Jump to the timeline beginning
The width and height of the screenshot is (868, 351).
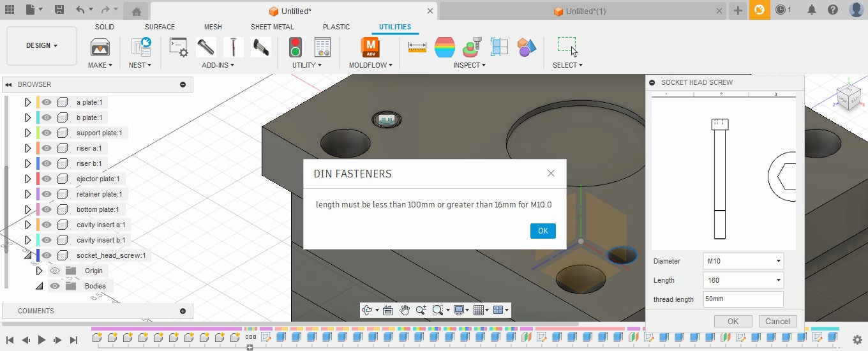(x=10, y=340)
